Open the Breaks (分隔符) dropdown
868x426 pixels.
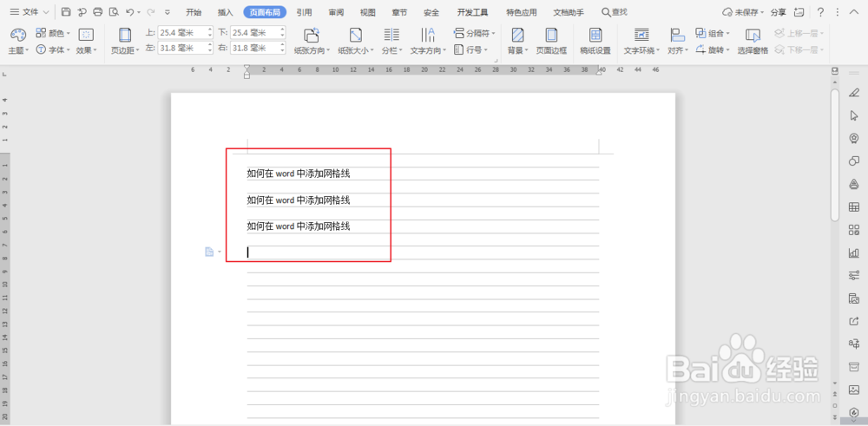474,34
